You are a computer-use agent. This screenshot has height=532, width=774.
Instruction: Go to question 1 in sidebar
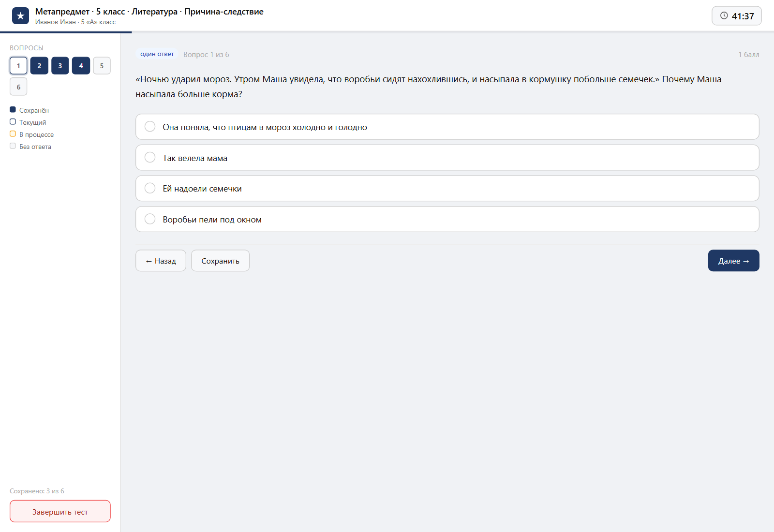click(x=18, y=66)
